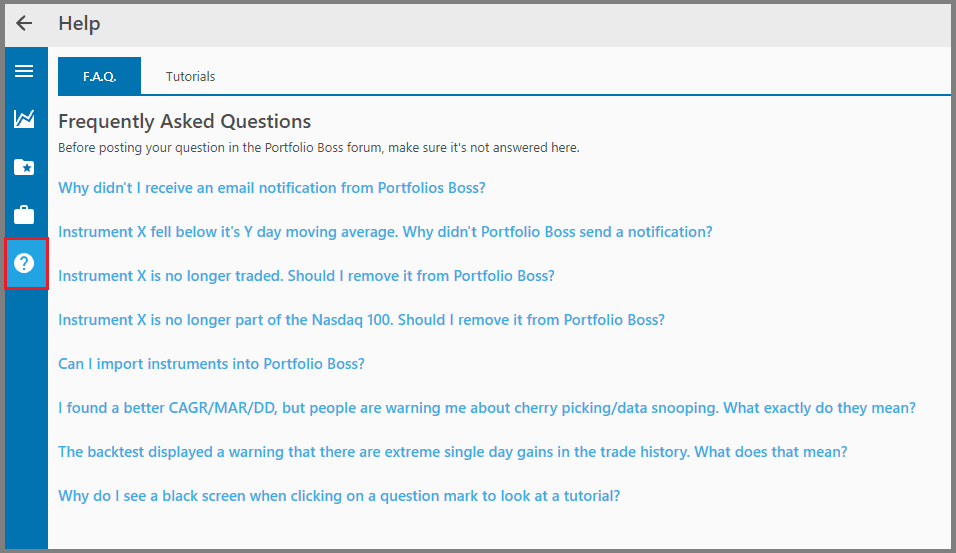Click the Help page title text
This screenshot has height=553, width=956.
tap(79, 23)
